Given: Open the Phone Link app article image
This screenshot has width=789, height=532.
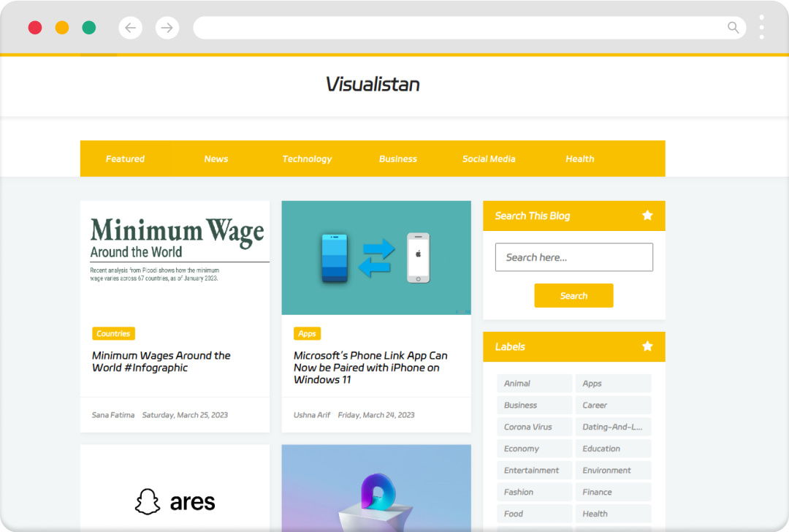Looking at the screenshot, I should [376, 258].
